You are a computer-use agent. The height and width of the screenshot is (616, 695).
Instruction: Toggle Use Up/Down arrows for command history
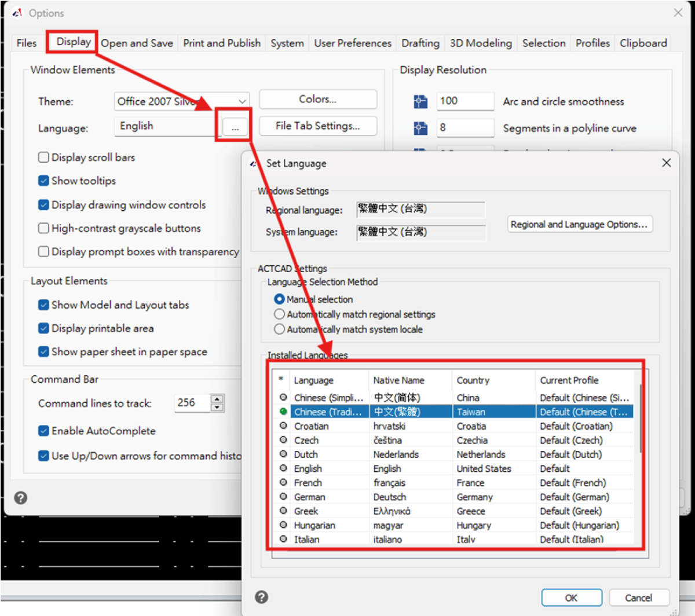(43, 456)
